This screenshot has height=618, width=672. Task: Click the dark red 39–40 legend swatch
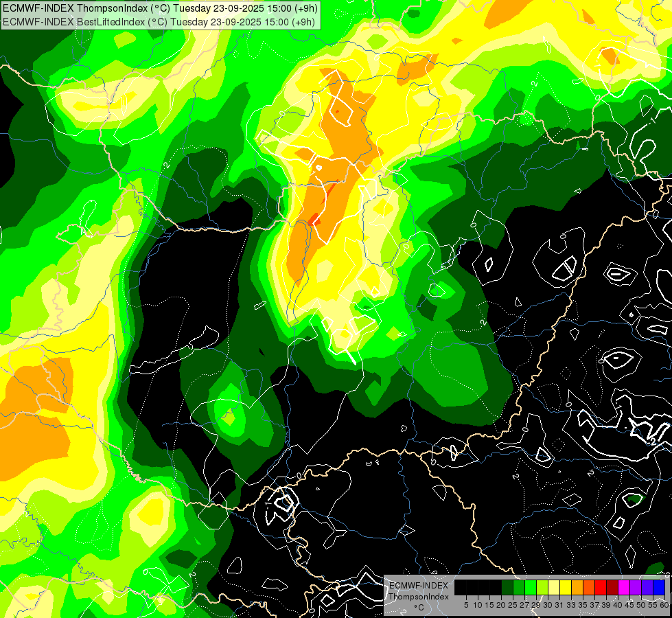(x=612, y=587)
